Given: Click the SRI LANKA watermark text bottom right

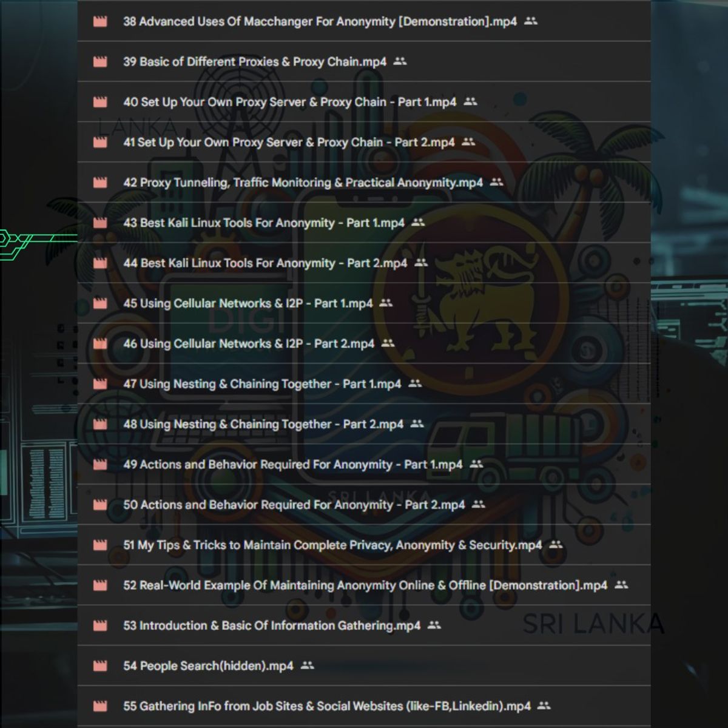Looking at the screenshot, I should pyautogui.click(x=593, y=624).
